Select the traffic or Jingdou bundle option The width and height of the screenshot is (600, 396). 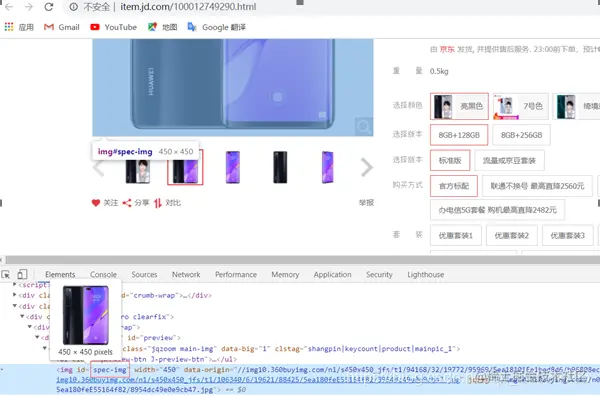(509, 160)
